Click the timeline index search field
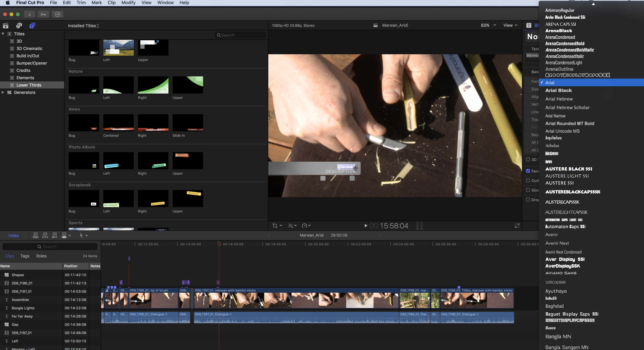 [x=50, y=247]
